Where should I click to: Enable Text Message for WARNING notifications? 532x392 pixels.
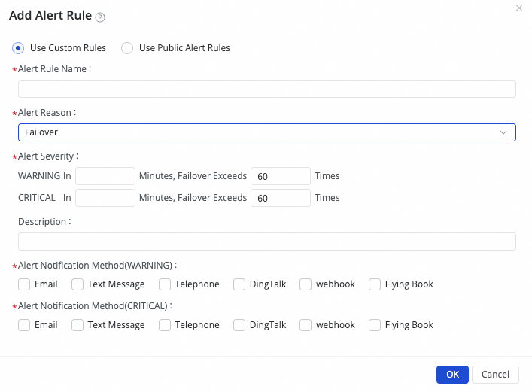(x=78, y=284)
